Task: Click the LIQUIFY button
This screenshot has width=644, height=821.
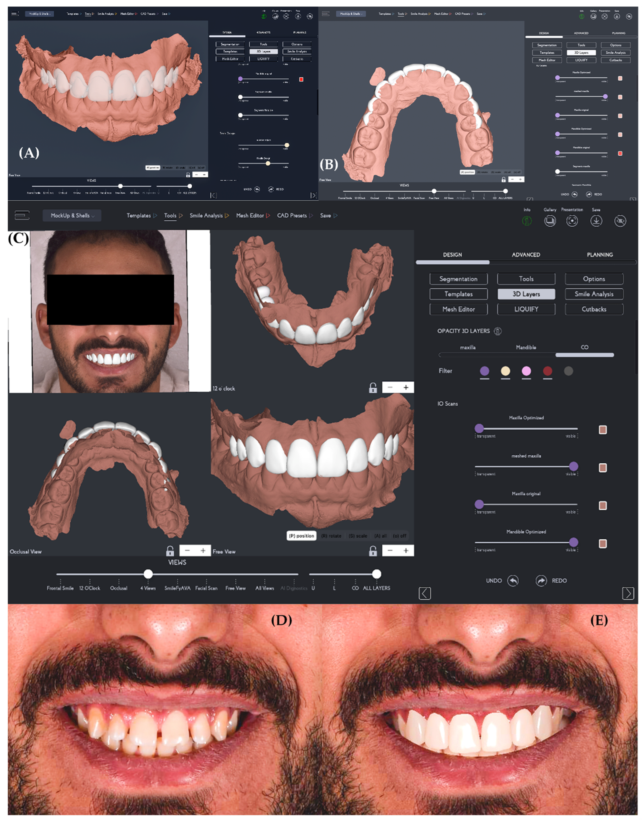Action: click(x=526, y=309)
